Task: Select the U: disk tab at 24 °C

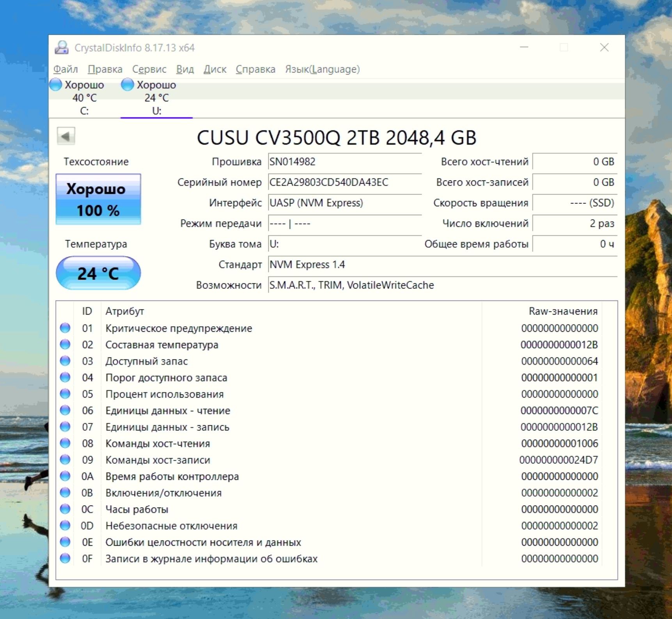Action: (156, 97)
